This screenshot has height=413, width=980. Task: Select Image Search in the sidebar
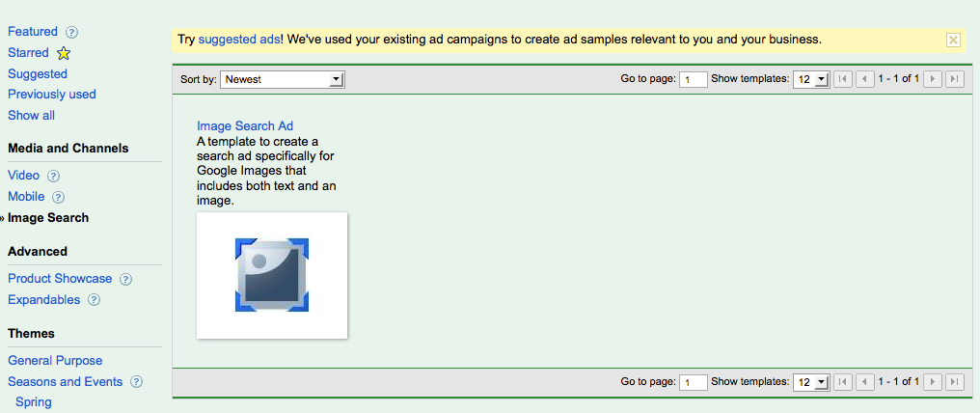pyautogui.click(x=48, y=218)
